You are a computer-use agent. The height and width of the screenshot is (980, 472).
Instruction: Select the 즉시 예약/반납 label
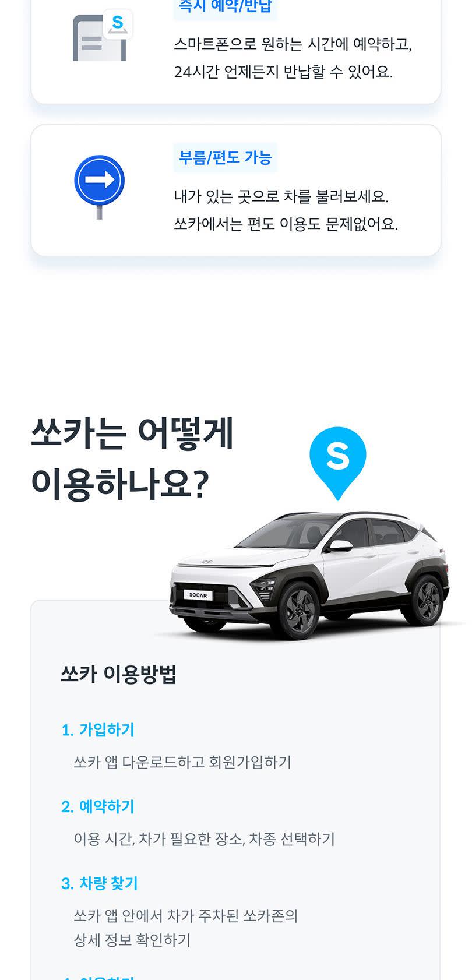pos(225,7)
